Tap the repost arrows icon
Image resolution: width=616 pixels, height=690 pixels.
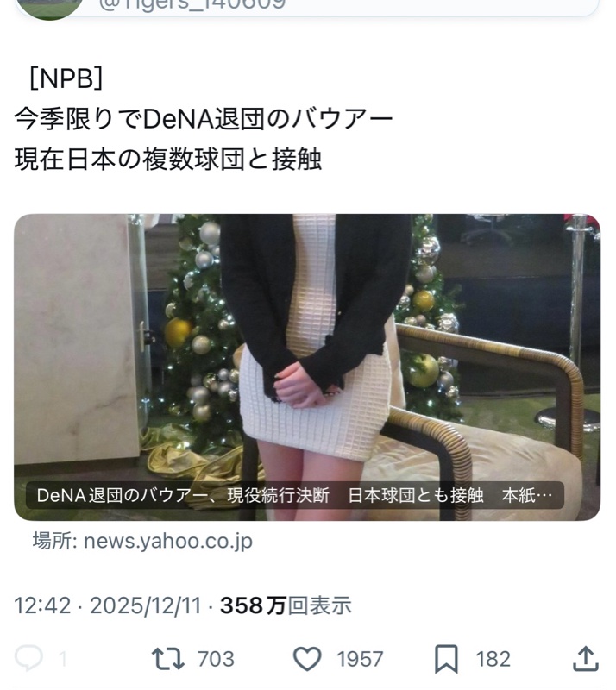click(167, 659)
